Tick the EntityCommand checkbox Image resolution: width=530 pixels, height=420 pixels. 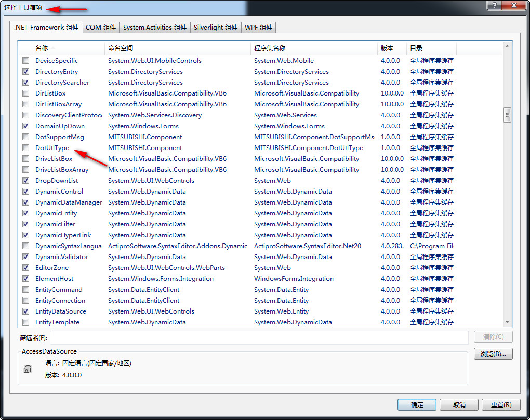tap(25, 290)
